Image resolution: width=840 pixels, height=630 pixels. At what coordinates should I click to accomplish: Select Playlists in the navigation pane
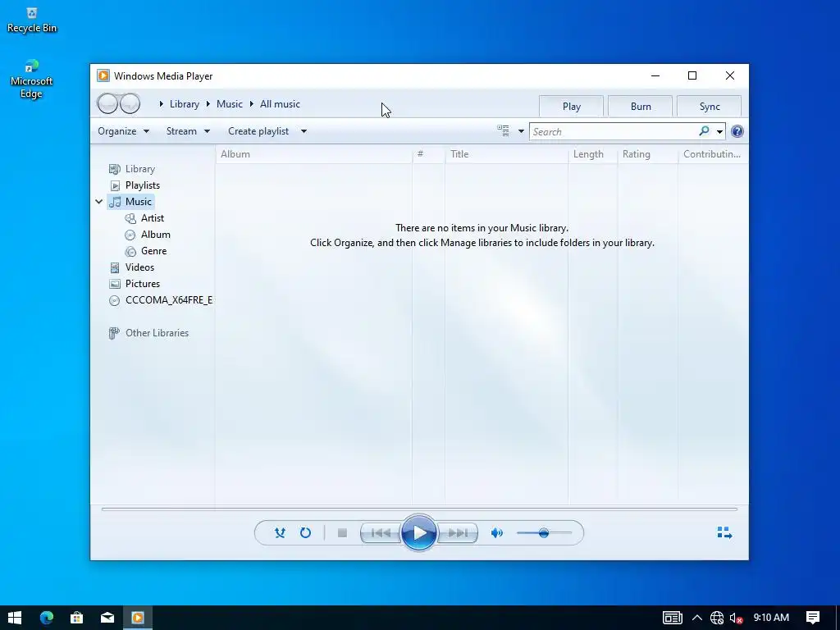tap(135, 185)
